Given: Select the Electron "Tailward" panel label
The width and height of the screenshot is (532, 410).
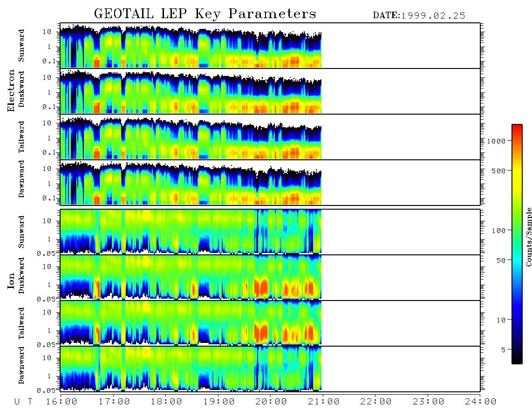Looking at the screenshot, I should (21, 137).
